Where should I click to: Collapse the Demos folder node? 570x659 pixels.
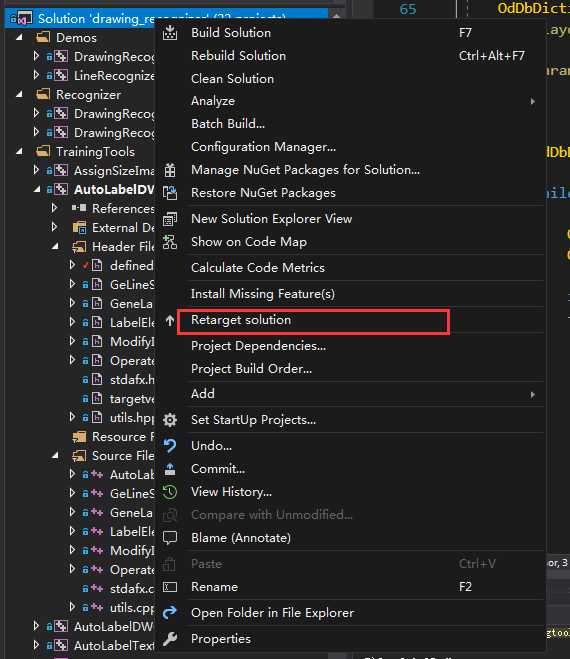pyautogui.click(x=19, y=37)
